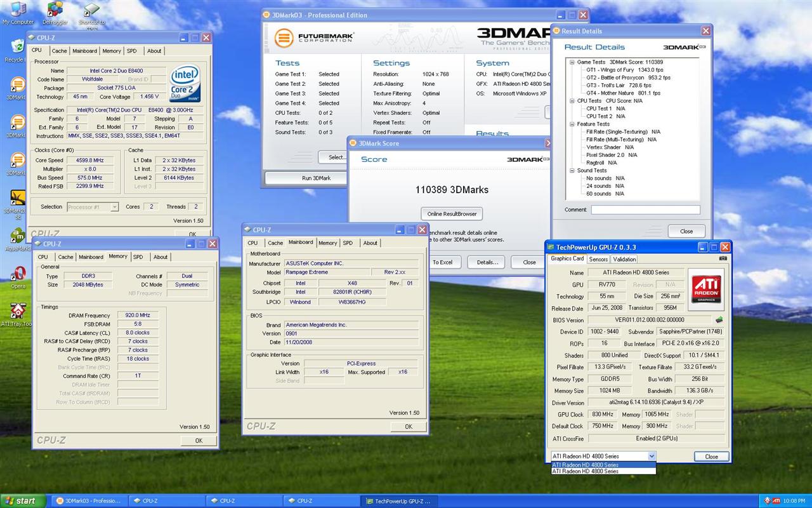Choose the highlighted ATI Radeon HD 4800 entry
Viewport: 812px width, 508px height.
tap(603, 465)
